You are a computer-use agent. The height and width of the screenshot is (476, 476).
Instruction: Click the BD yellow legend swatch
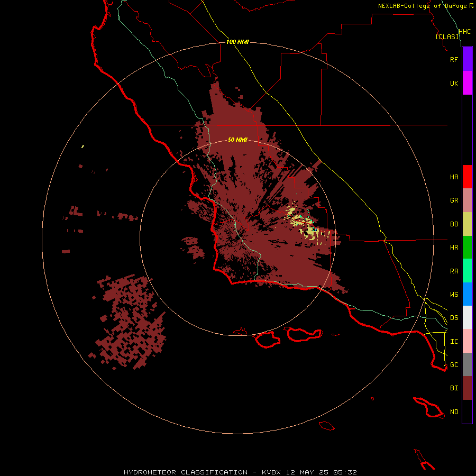467,224
